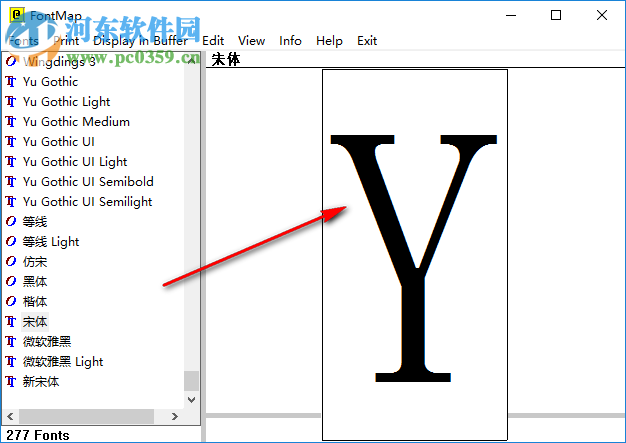Open the Display in Buffer menu
The height and width of the screenshot is (443, 626).
(x=140, y=41)
